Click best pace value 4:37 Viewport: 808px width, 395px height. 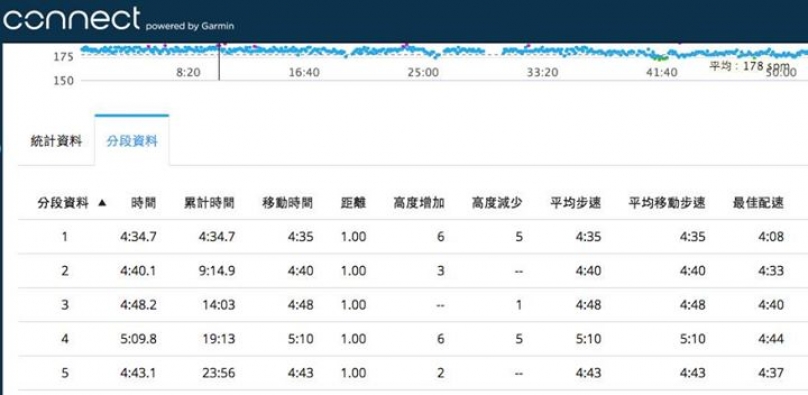[771, 373]
